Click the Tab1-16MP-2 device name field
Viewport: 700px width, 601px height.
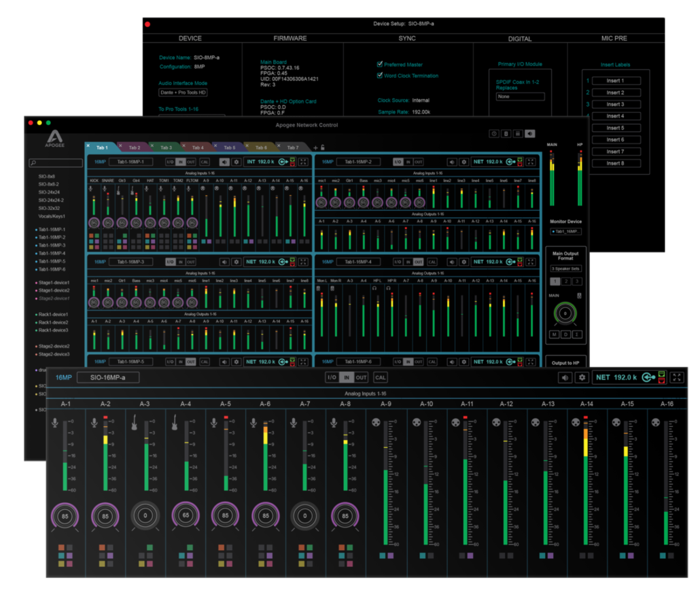click(358, 162)
